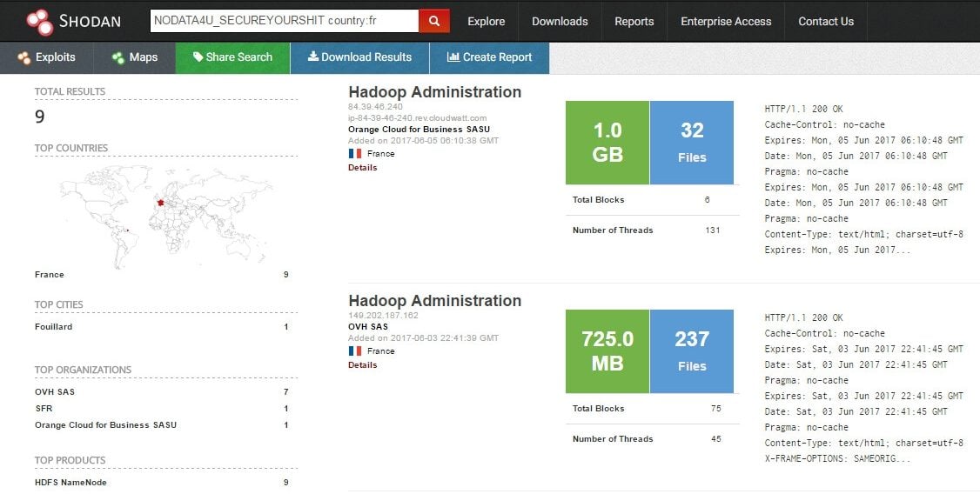This screenshot has height=494, width=980.
Task: Click the Share Search button label
Action: click(239, 57)
